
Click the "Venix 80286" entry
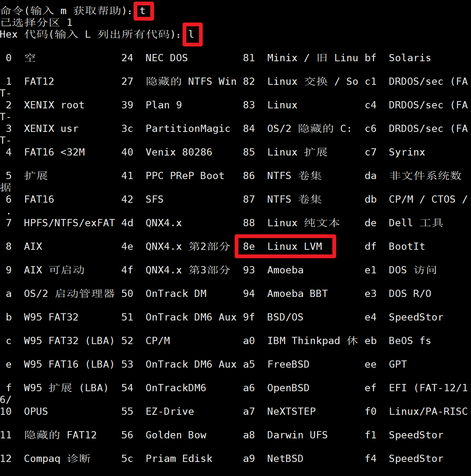tap(179, 152)
